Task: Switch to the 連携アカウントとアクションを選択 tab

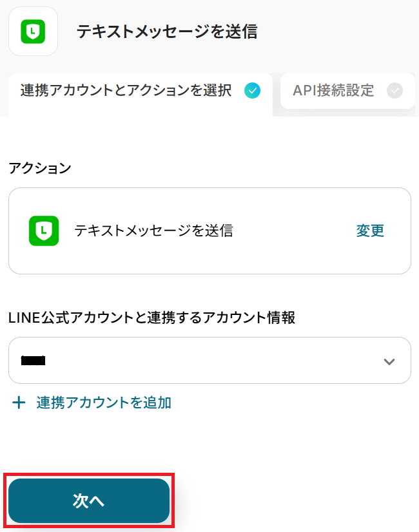Action: point(126,90)
